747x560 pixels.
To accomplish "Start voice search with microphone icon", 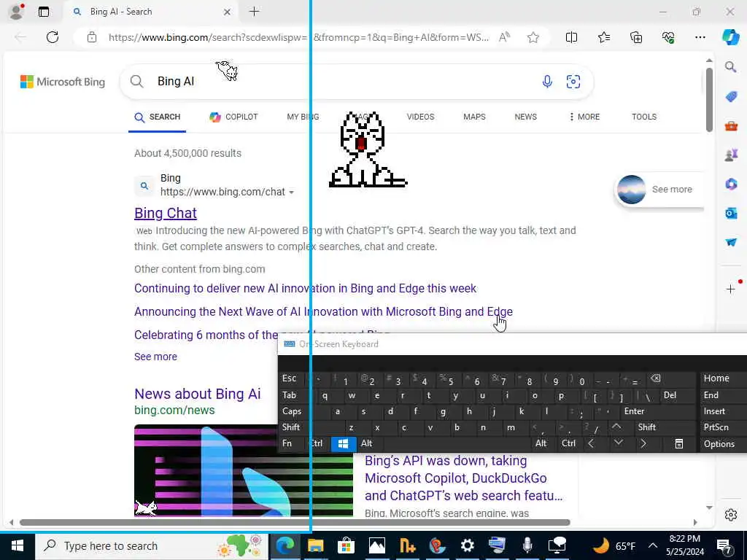I will coord(547,82).
